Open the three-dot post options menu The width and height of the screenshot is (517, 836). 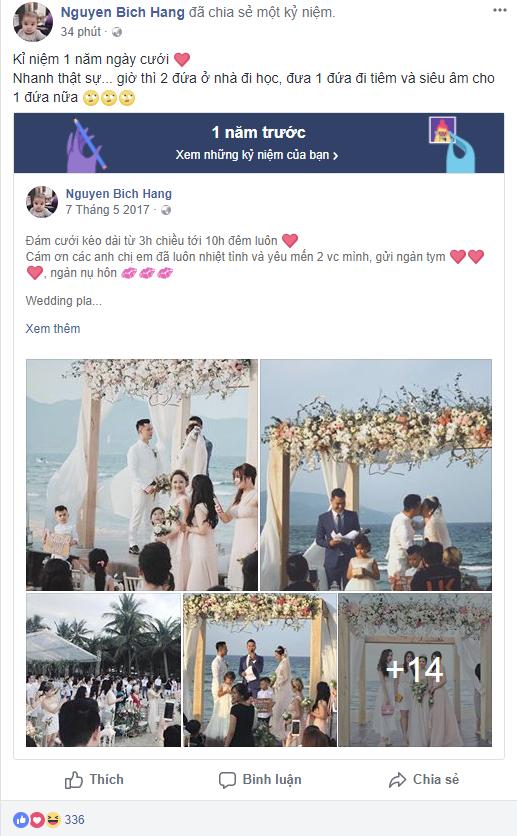pyautogui.click(x=499, y=10)
